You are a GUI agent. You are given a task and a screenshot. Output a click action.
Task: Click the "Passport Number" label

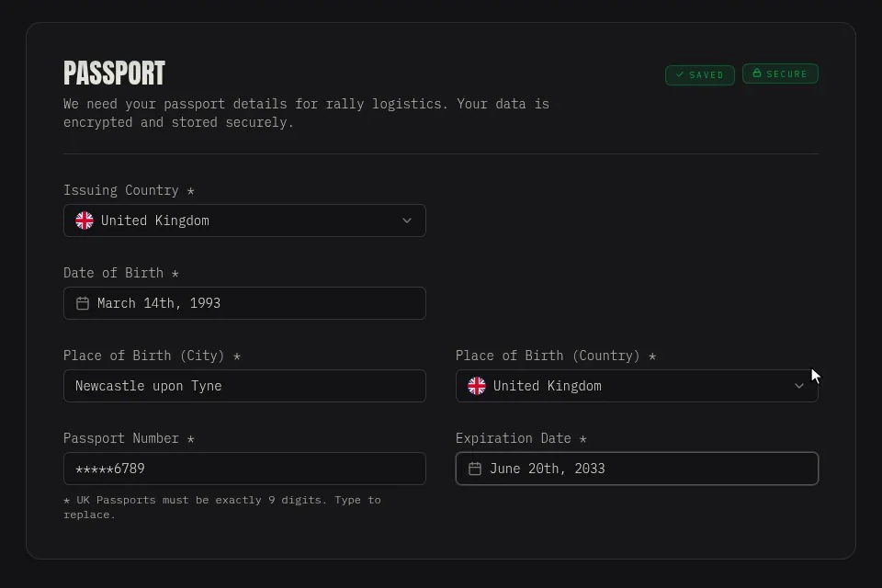(x=121, y=438)
